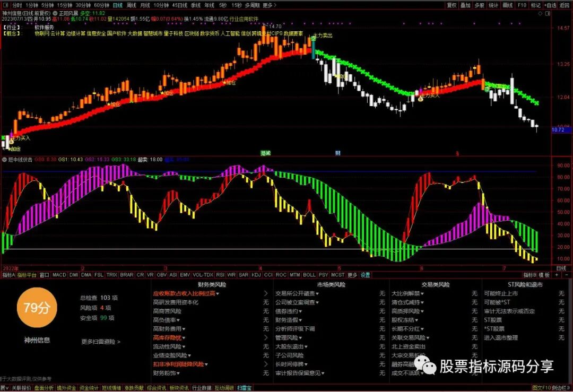Click +自选 to add to watchlist
This screenshot has height=392, width=573.
(550, 5)
